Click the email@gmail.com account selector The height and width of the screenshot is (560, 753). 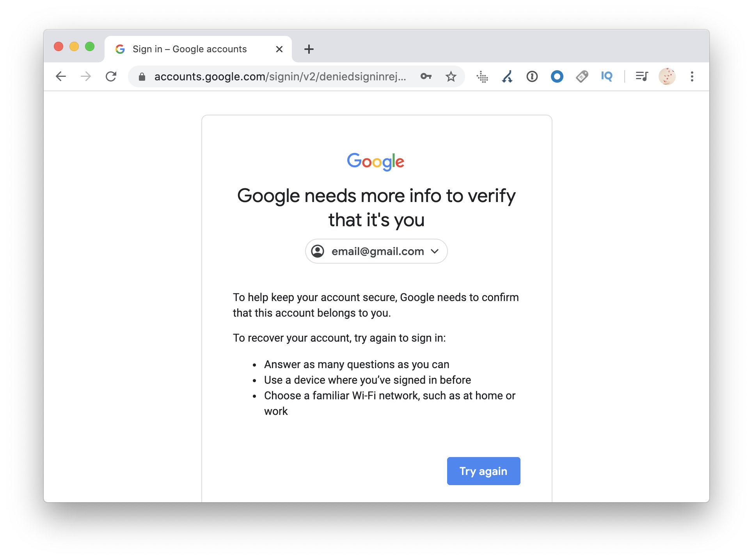click(376, 251)
